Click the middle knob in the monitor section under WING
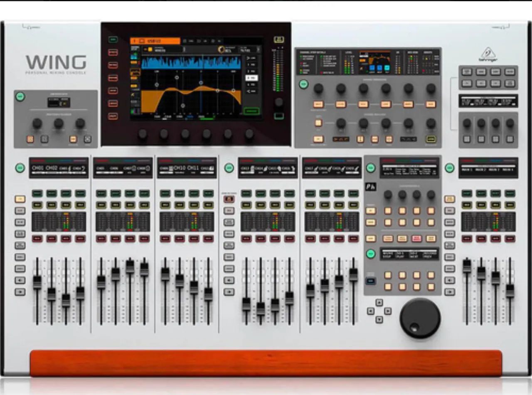The height and width of the screenshot is (395, 532). 59,123
